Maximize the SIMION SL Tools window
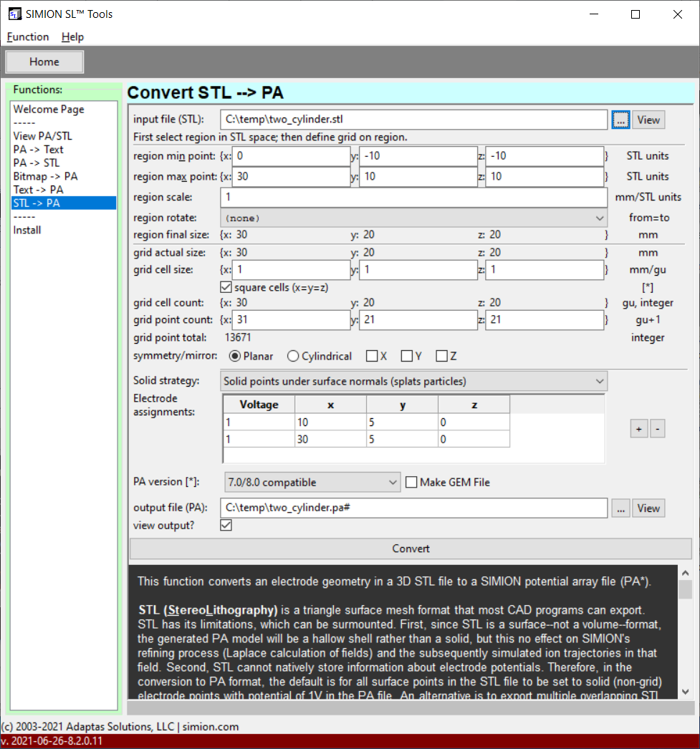Image resolution: width=700 pixels, height=749 pixels. tap(636, 14)
